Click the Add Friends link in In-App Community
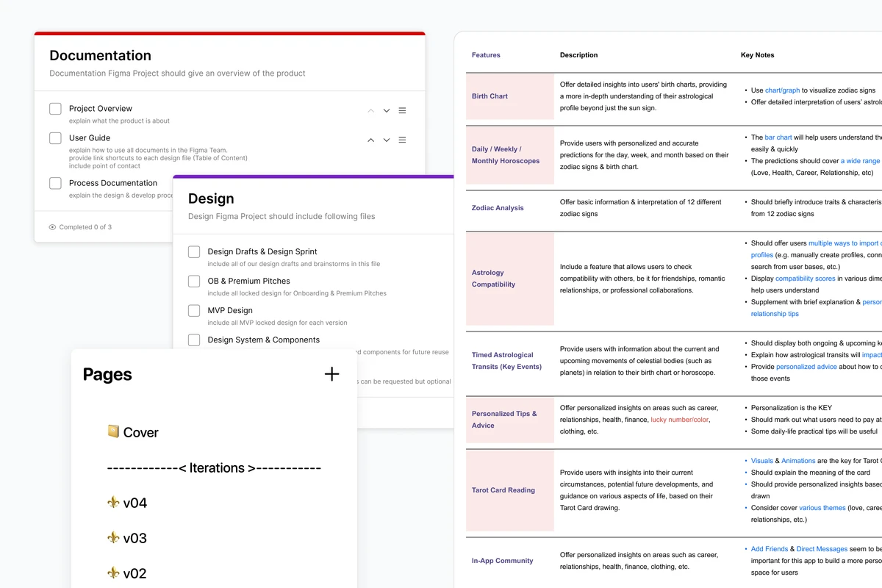This screenshot has height=588, width=882. [x=769, y=548]
